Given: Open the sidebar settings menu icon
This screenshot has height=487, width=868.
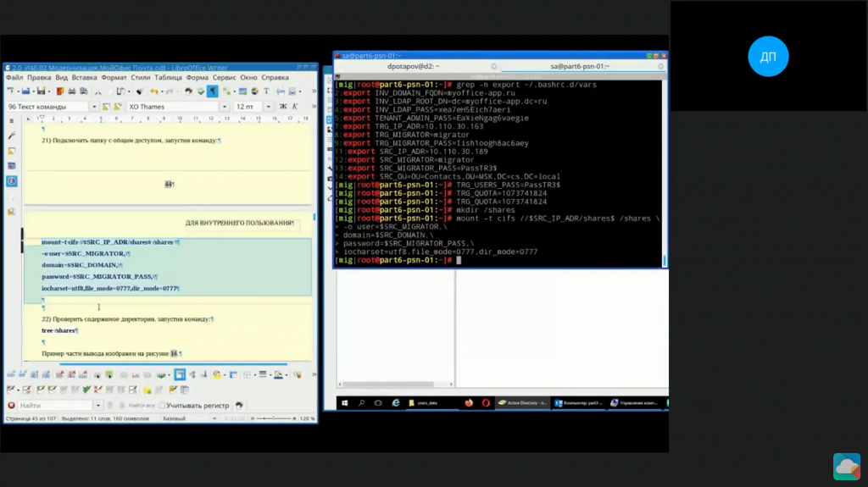Looking at the screenshot, I should pyautogui.click(x=12, y=120).
